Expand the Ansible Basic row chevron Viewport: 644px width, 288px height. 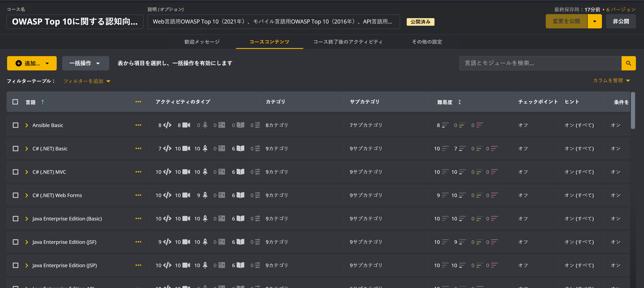(27, 125)
